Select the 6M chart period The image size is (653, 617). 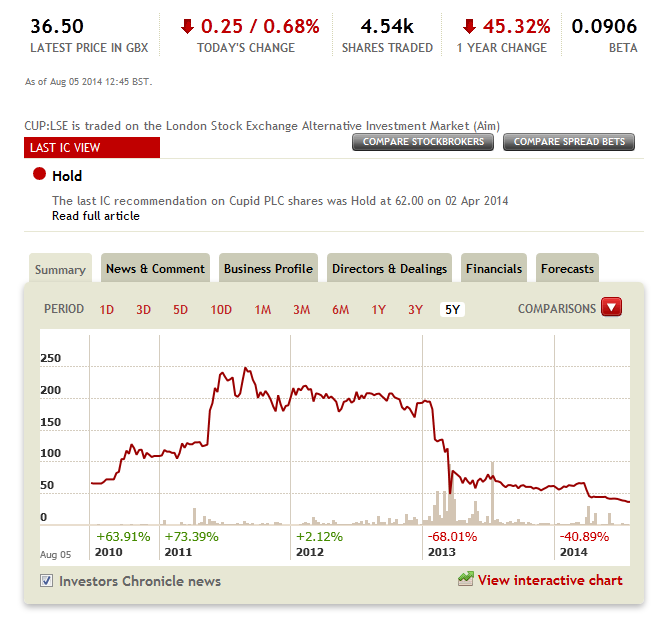pos(340,310)
